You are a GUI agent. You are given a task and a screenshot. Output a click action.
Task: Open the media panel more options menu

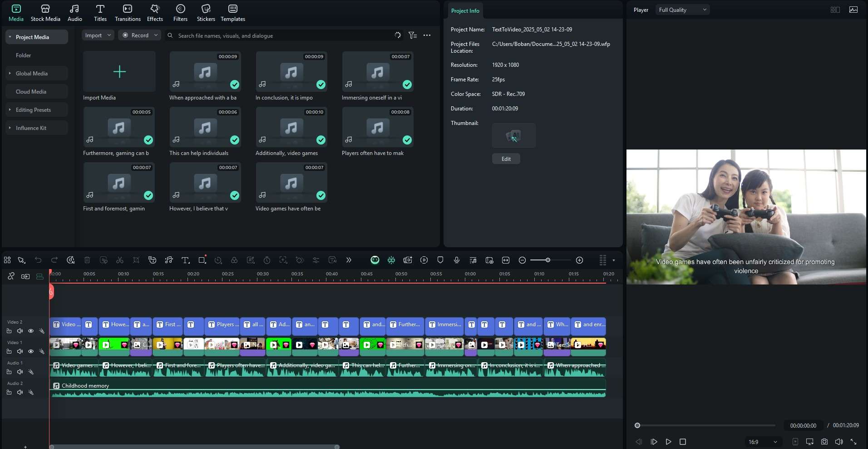click(427, 35)
